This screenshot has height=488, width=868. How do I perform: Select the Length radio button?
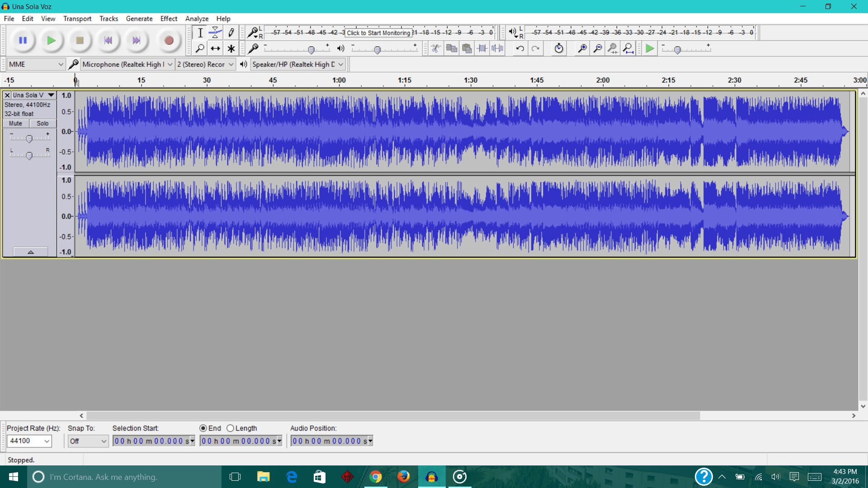tap(231, 428)
